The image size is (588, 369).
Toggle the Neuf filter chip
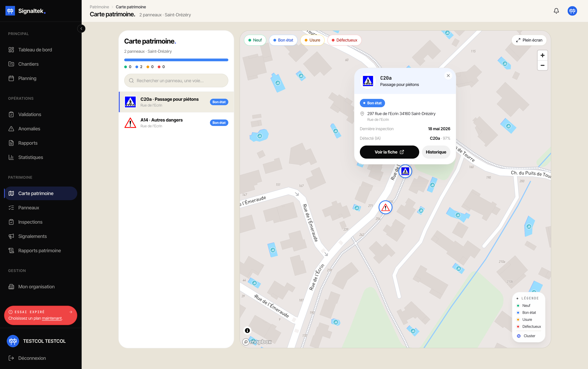[255, 40]
